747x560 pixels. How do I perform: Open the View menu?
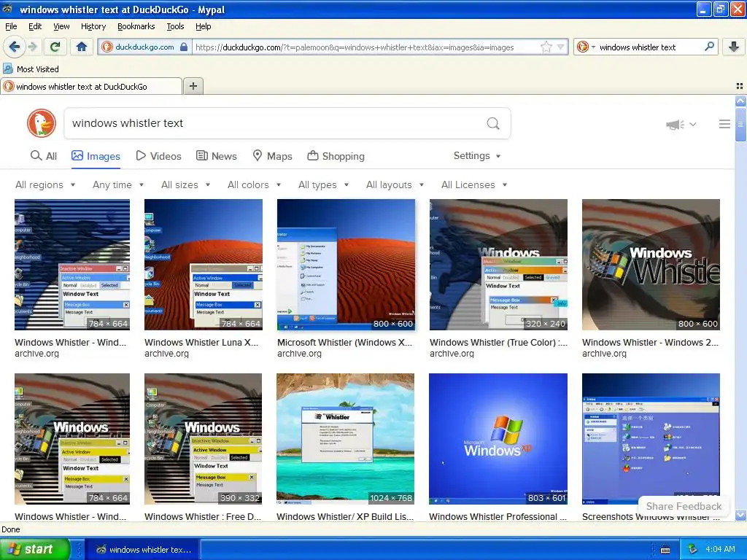pos(61,26)
